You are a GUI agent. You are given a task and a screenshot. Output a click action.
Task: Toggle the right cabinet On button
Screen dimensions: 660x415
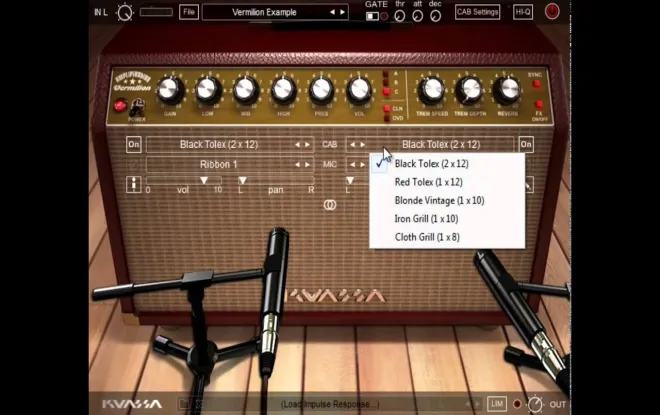pyautogui.click(x=526, y=144)
